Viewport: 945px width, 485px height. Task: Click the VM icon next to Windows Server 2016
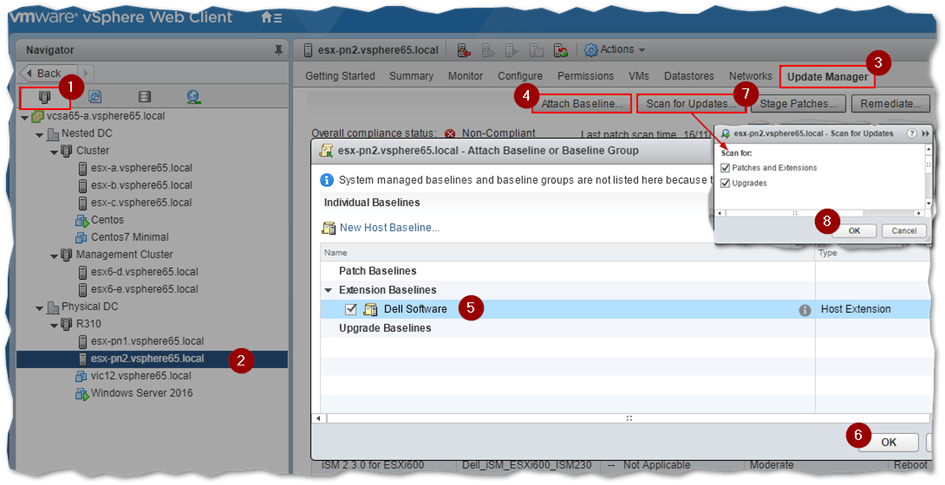tap(81, 393)
